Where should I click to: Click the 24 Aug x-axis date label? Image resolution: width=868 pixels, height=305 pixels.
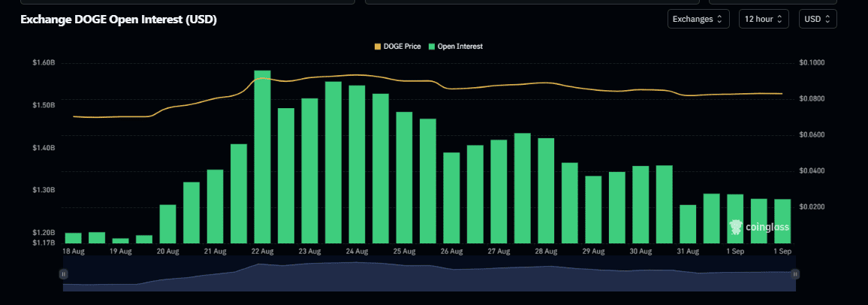[x=357, y=252]
